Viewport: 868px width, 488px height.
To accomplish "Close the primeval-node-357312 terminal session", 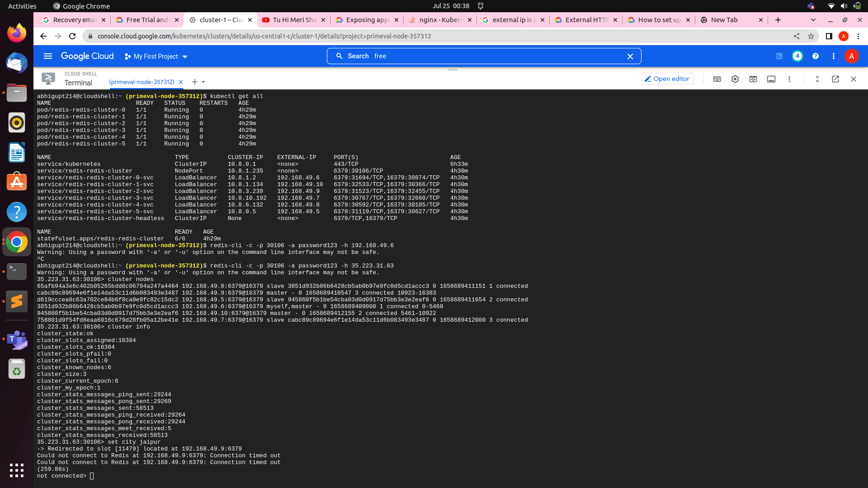I will (x=180, y=82).
